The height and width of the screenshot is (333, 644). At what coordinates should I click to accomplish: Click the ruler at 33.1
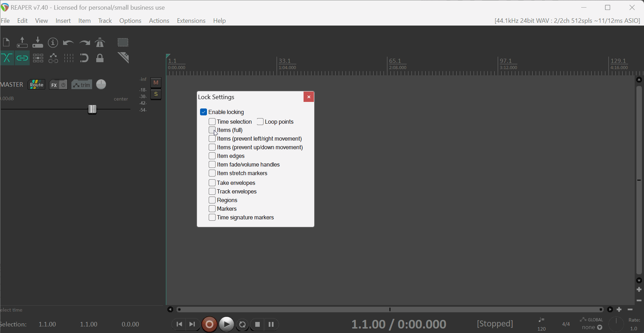coord(285,61)
